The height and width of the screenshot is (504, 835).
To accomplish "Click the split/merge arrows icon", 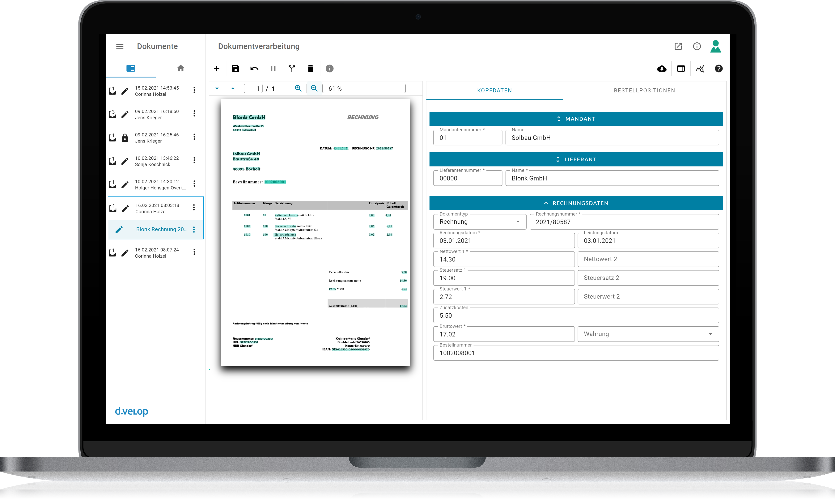I will pyautogui.click(x=292, y=69).
